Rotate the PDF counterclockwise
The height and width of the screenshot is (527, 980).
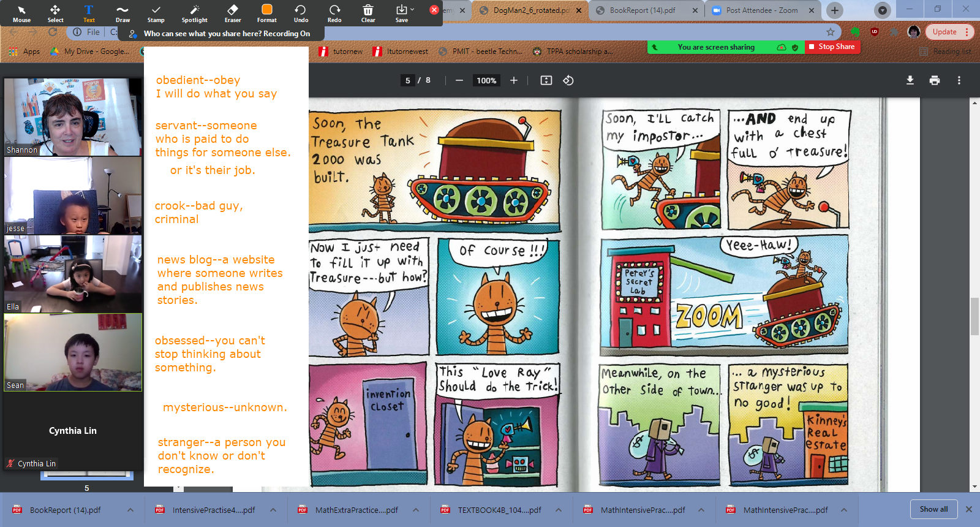pyautogui.click(x=568, y=80)
